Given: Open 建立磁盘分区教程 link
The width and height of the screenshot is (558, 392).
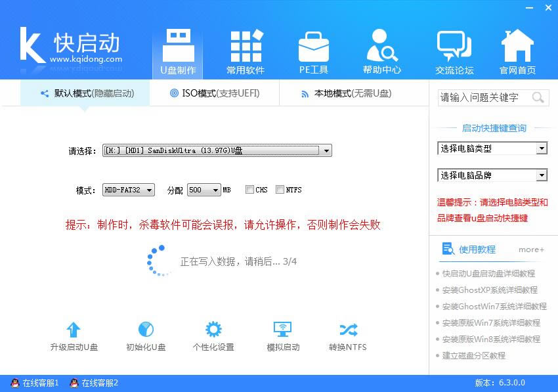Looking at the screenshot, I should (474, 355).
